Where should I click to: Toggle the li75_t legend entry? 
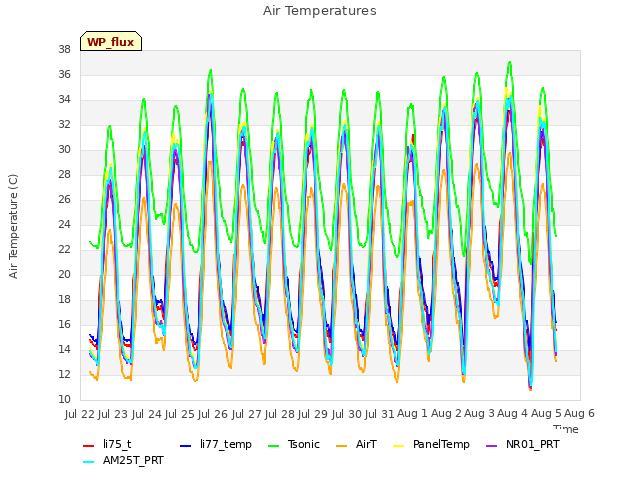(x=107, y=444)
